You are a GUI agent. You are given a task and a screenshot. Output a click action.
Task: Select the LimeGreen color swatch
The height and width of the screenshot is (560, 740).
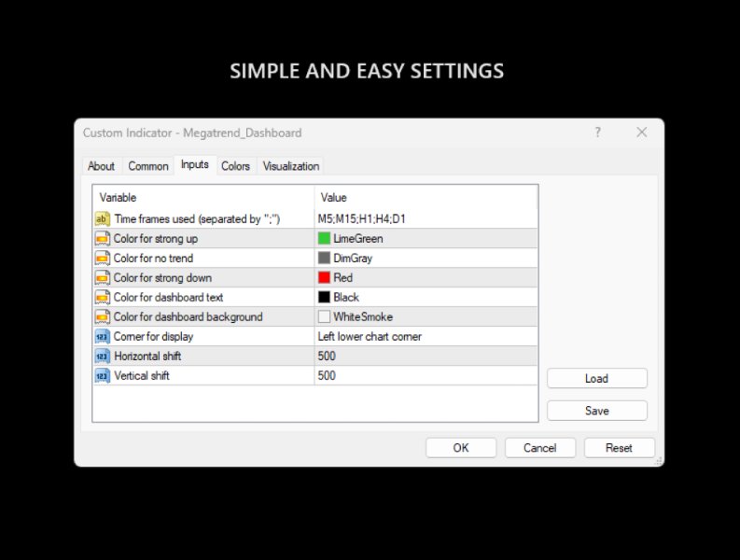pyautogui.click(x=324, y=239)
